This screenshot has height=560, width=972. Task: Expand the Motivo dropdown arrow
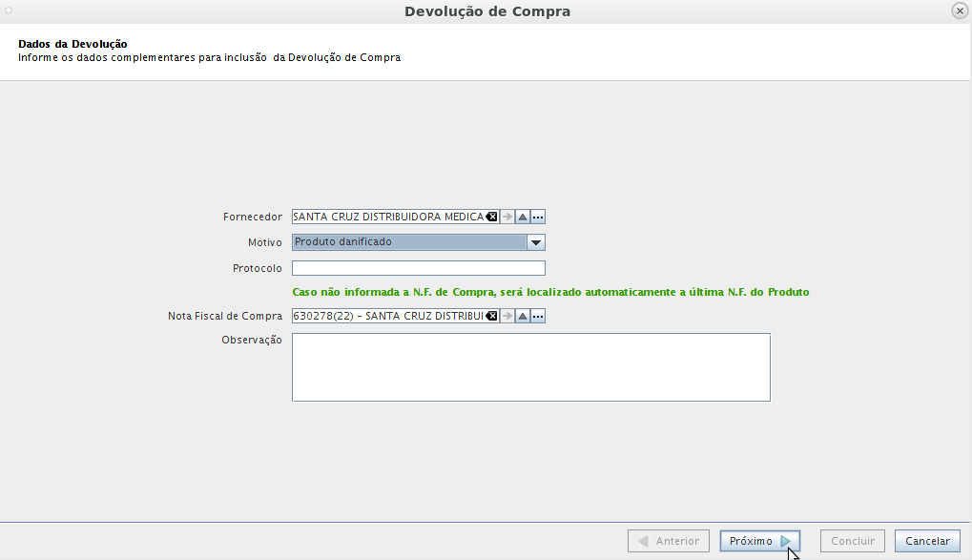[x=536, y=242]
